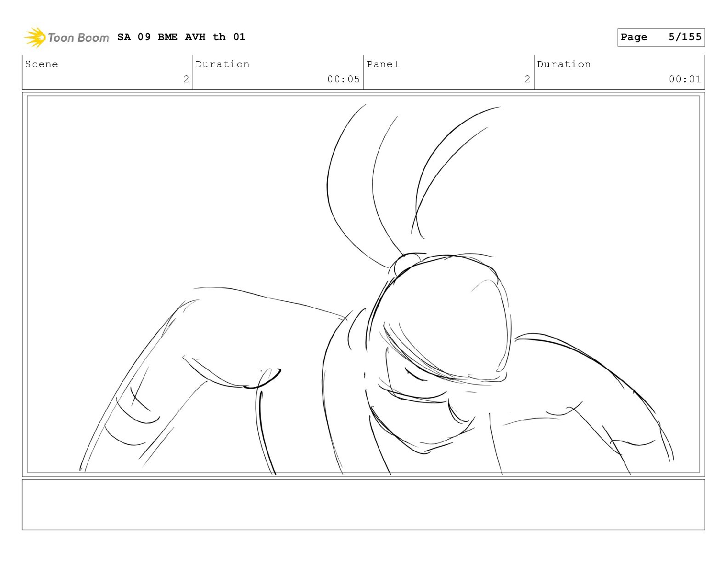Select the panel duration value 00:01
The width and height of the screenshot is (728, 563).
click(685, 79)
